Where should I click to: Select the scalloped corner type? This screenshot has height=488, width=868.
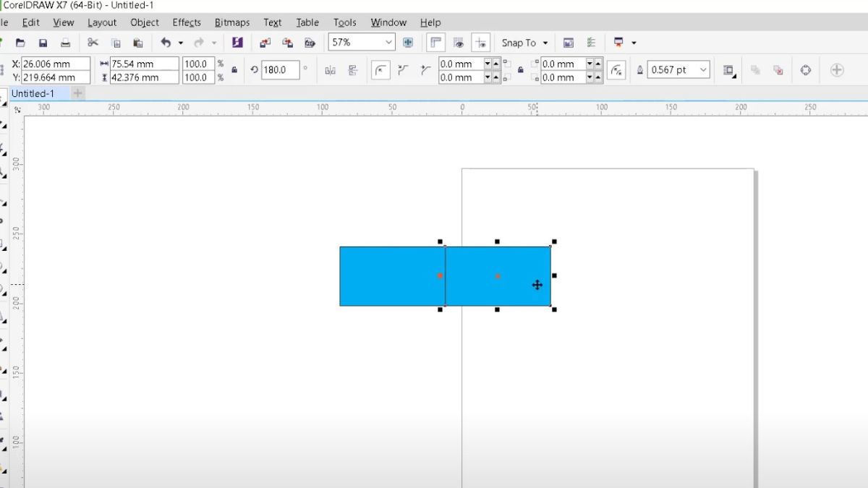404,70
